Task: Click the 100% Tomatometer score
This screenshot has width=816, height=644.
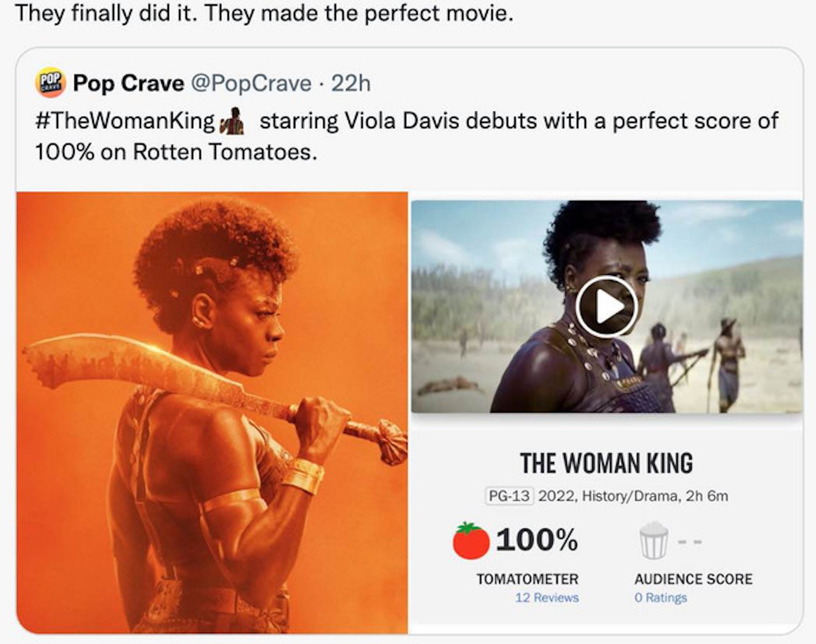Action: pos(537,539)
